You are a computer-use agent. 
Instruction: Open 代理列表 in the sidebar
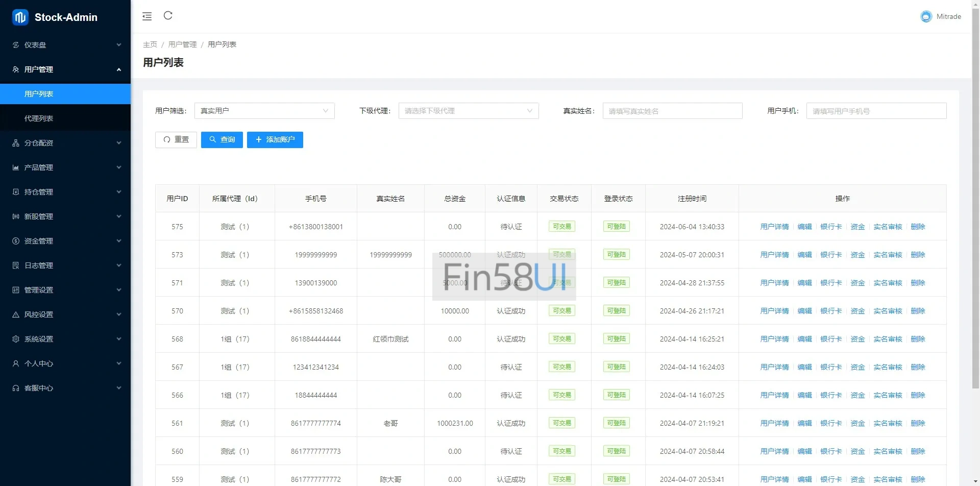pyautogui.click(x=39, y=118)
